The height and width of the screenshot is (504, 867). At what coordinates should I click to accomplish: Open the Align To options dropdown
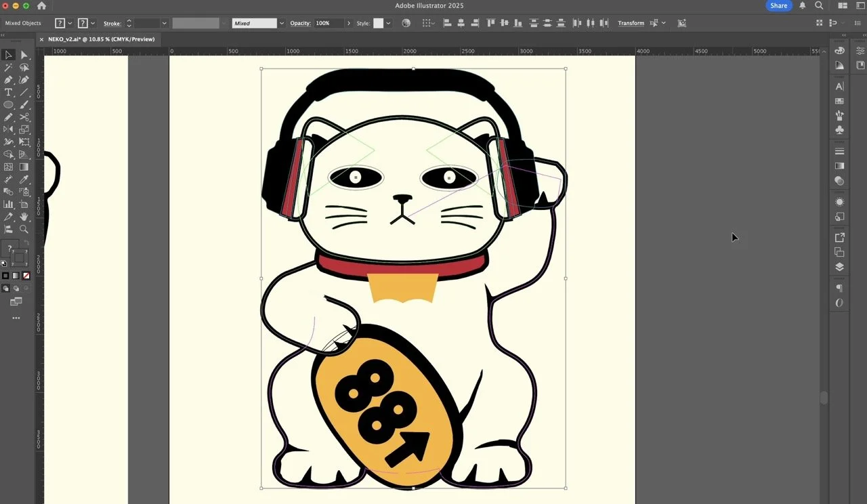(428, 23)
